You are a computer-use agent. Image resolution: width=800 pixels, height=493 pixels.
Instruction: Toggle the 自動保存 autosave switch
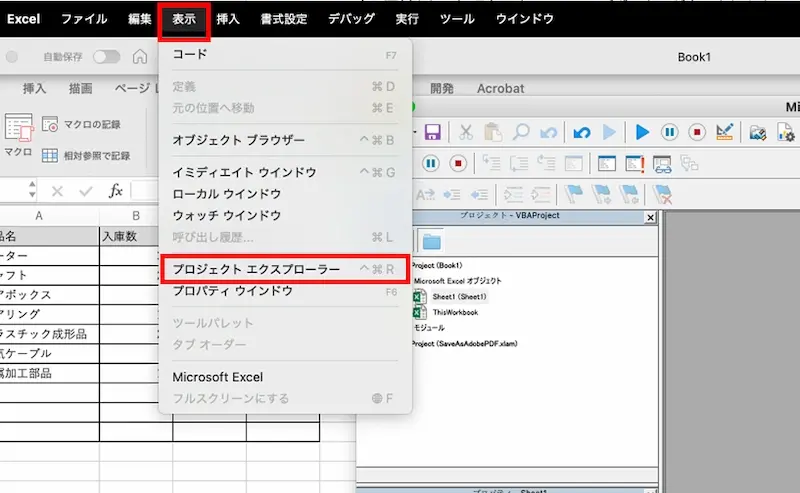click(x=107, y=57)
